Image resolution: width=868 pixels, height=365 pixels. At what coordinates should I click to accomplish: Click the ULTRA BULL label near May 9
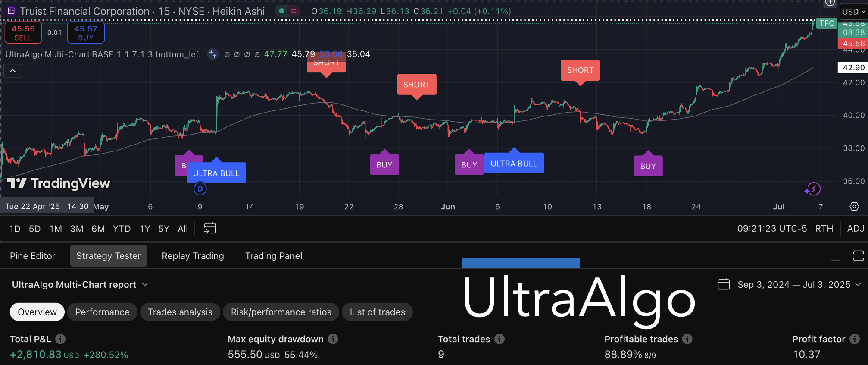pos(216,173)
